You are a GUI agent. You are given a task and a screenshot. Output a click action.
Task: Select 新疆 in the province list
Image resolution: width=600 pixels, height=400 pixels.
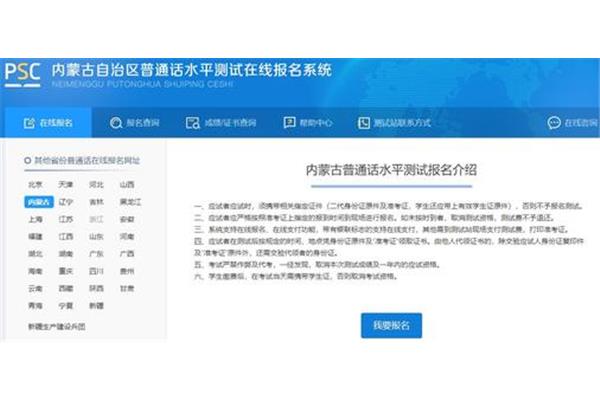tap(96, 305)
